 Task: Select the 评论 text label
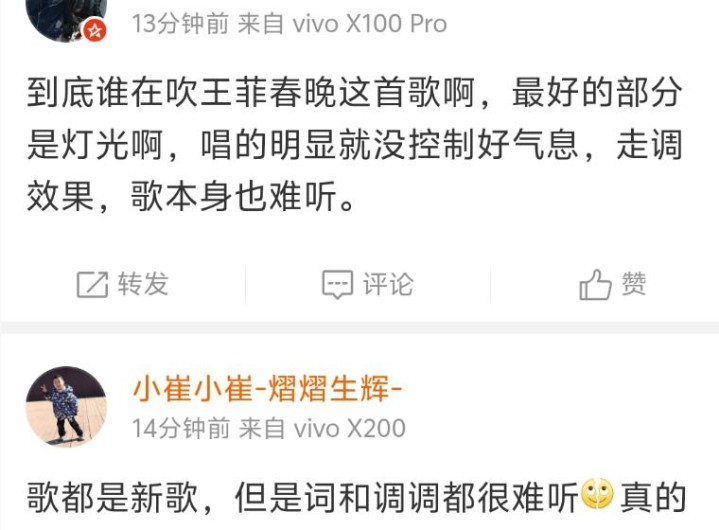click(x=388, y=284)
